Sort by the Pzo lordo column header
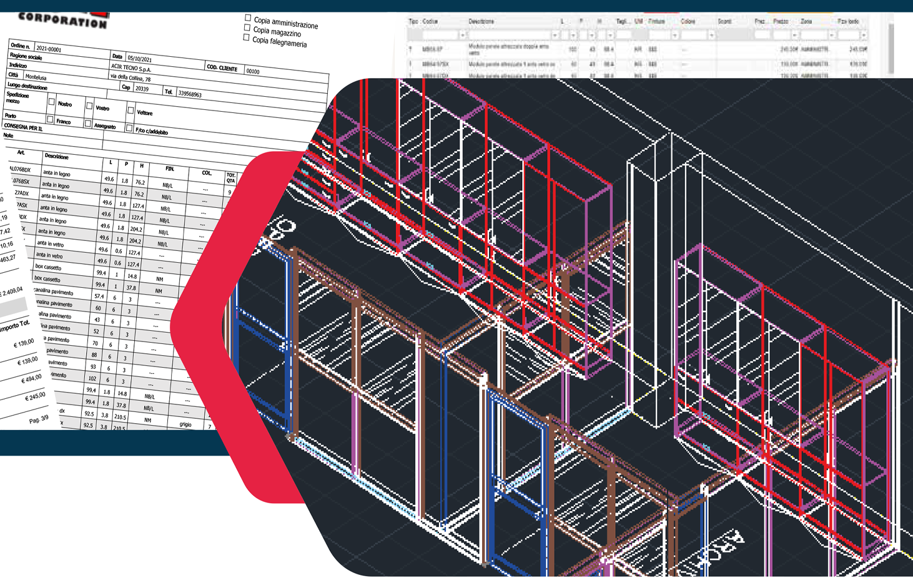 (848, 21)
